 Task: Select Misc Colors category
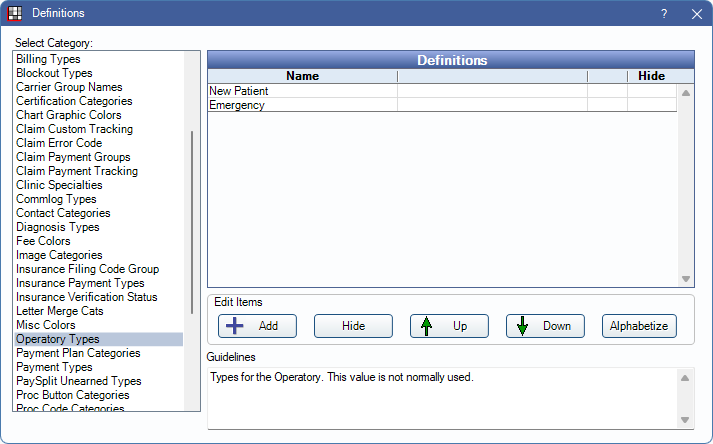point(46,325)
